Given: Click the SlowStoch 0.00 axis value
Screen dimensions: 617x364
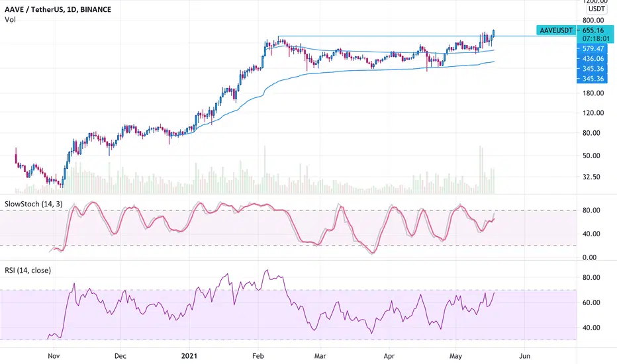Looking at the screenshot, I should [x=589, y=257].
